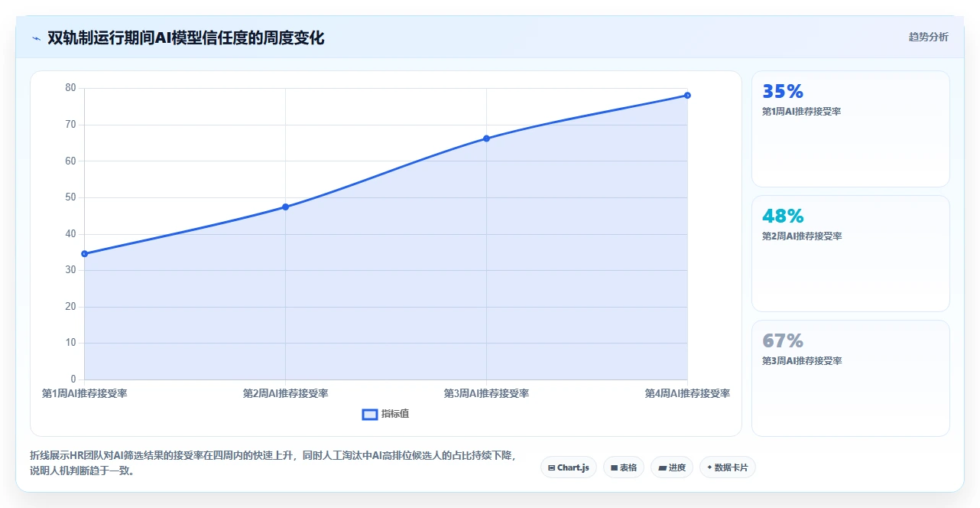
Task: Click the legend color box for 指标值
Action: tap(369, 414)
